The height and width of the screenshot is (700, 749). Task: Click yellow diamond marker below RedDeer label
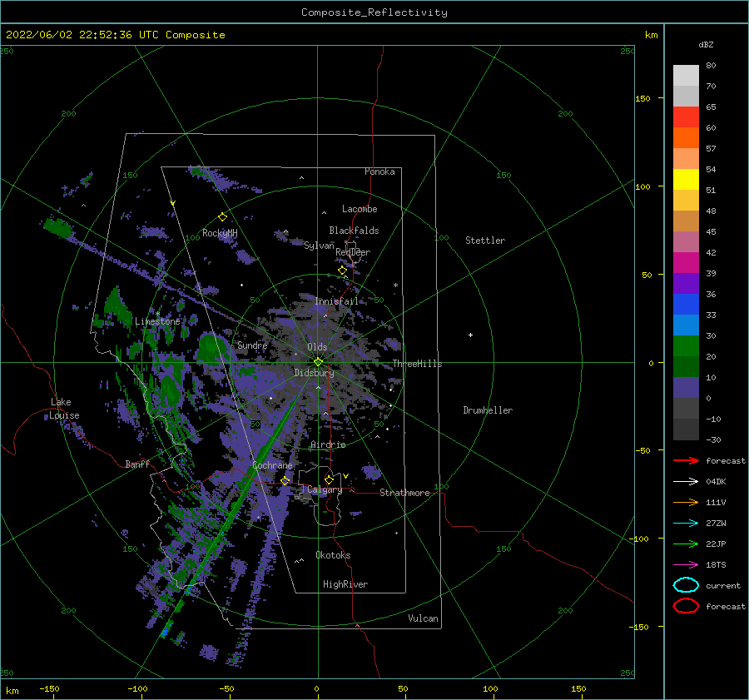[x=342, y=271]
